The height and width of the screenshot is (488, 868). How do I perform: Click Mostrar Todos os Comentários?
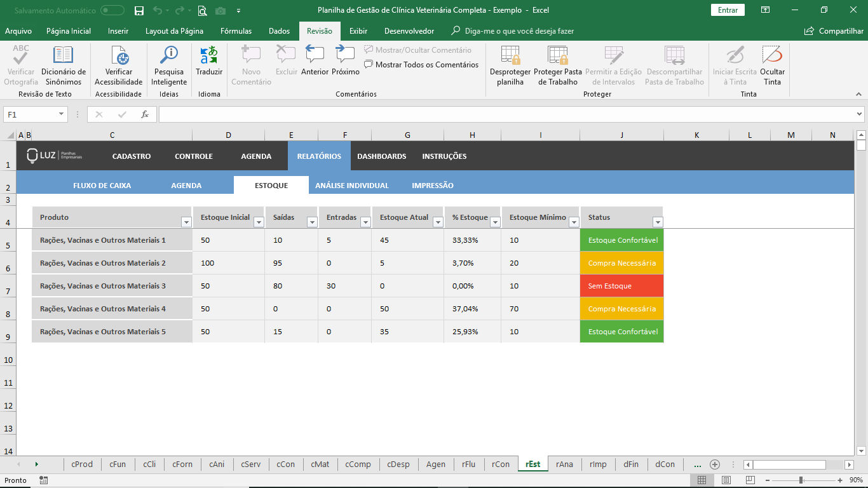pyautogui.click(x=421, y=64)
